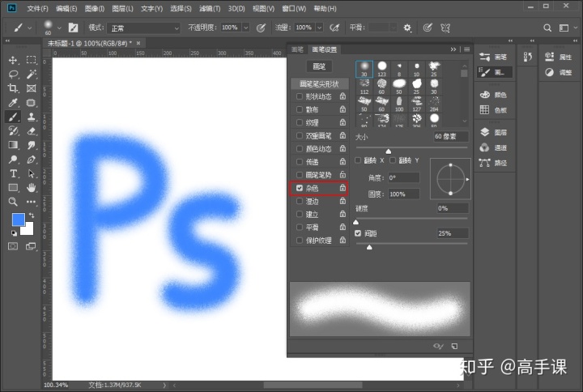Swap foreground and background colors

coord(32,215)
